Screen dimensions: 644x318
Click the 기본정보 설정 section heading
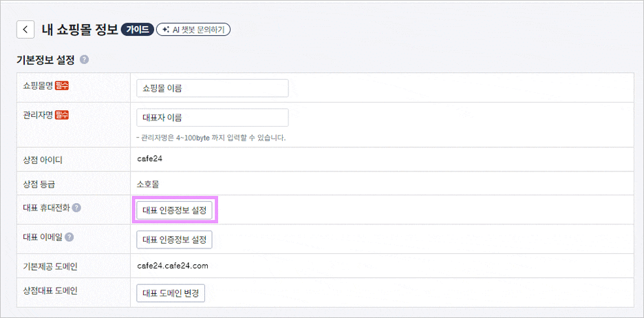point(45,60)
